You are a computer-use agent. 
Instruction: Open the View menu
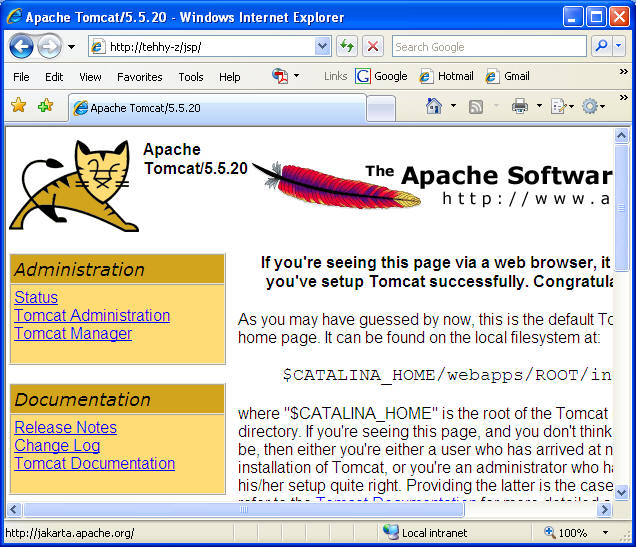90,77
